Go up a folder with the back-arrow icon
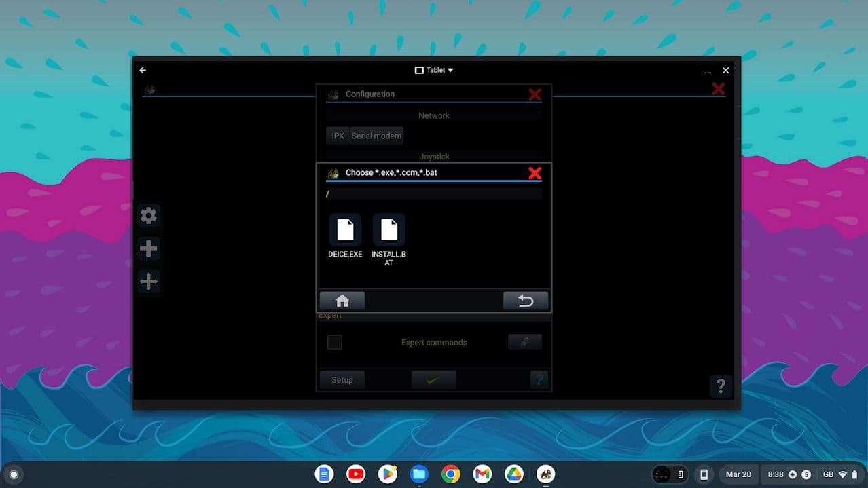The image size is (868, 488). (525, 300)
